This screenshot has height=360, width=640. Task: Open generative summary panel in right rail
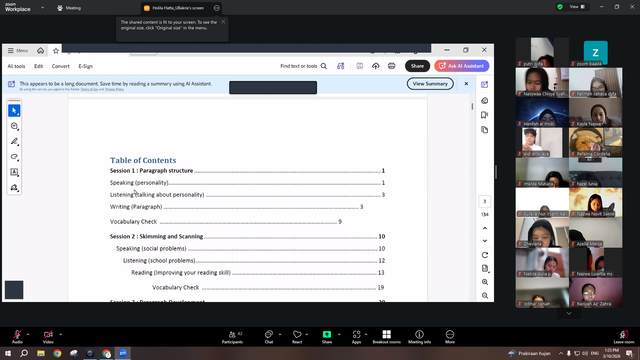tap(484, 100)
